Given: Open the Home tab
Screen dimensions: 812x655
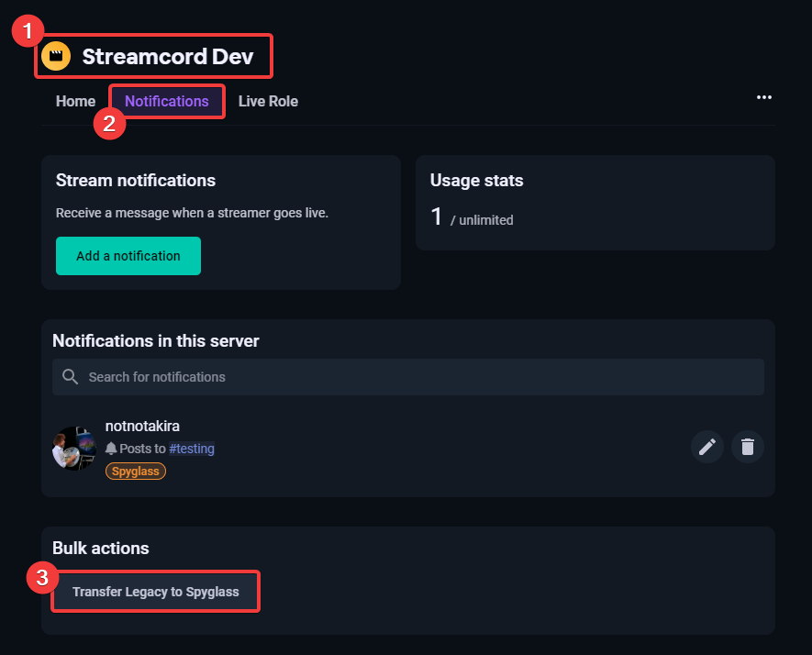Looking at the screenshot, I should tap(75, 101).
